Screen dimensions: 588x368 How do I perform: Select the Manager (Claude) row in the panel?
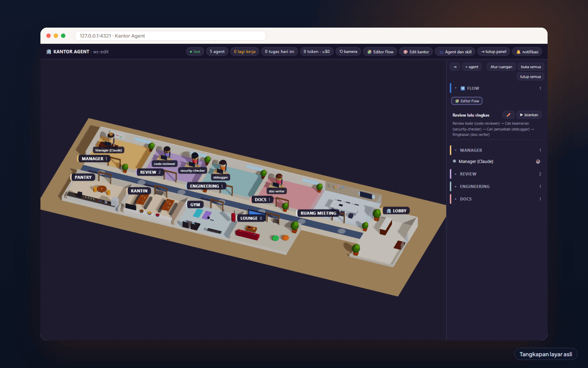pyautogui.click(x=496, y=161)
